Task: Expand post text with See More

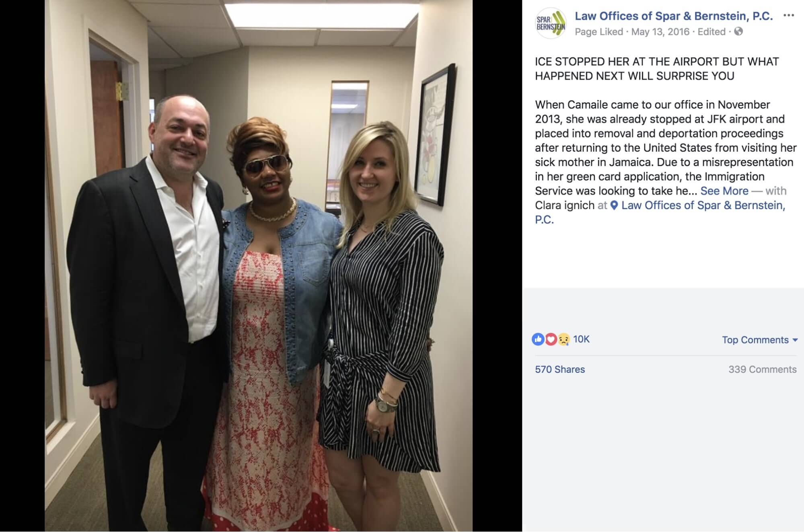Action: tap(724, 191)
